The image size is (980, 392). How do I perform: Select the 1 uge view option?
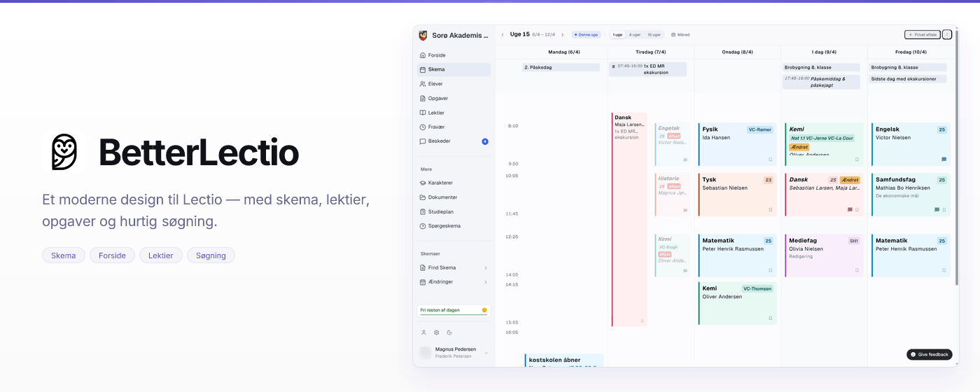(x=617, y=34)
